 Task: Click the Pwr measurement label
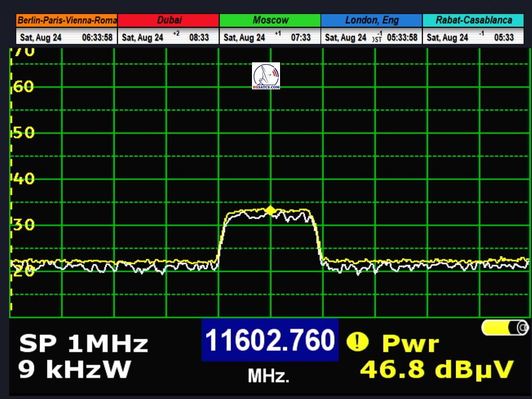(x=410, y=343)
